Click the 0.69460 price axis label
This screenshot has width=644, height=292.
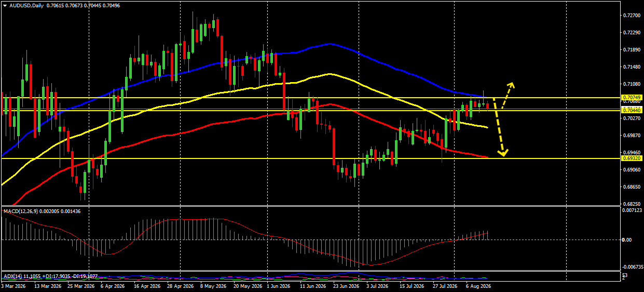pos(632,153)
